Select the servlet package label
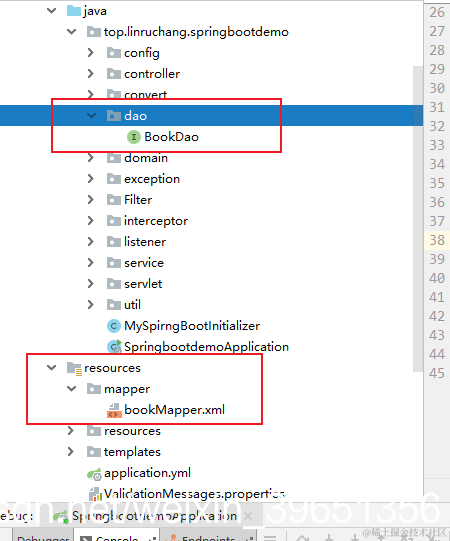This screenshot has height=541, width=450. (143, 284)
